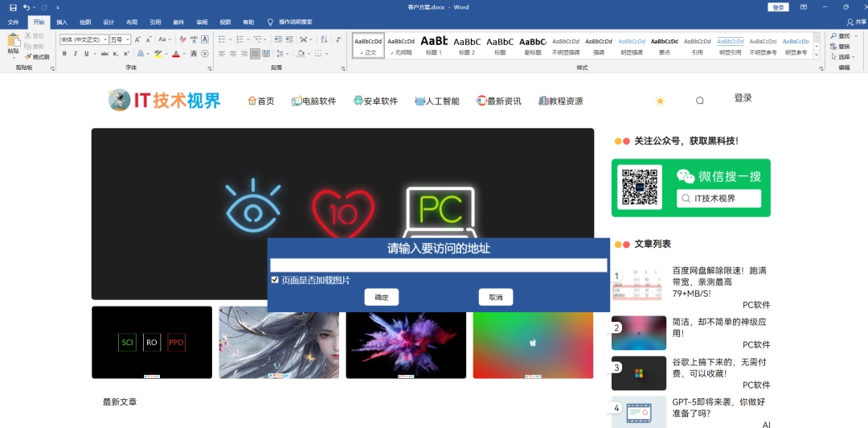The width and height of the screenshot is (868, 428).
Task: Open the 电脑软件 navigation link
Action: (x=314, y=101)
